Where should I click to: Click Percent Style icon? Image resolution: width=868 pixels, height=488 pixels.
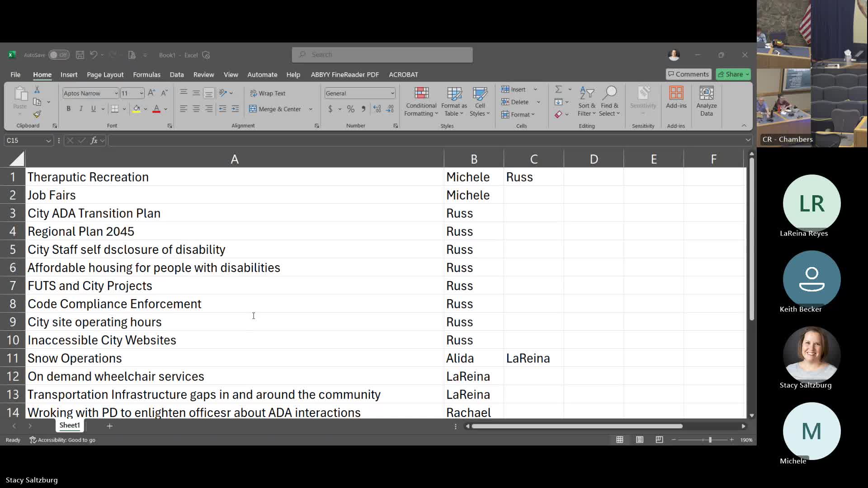pyautogui.click(x=350, y=109)
